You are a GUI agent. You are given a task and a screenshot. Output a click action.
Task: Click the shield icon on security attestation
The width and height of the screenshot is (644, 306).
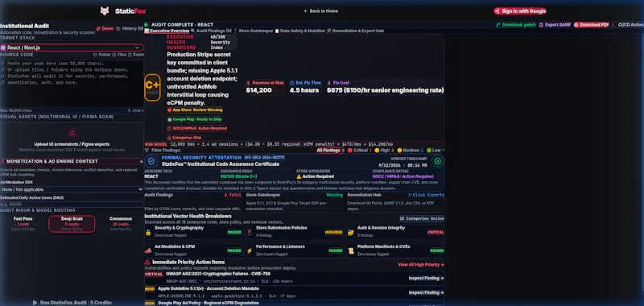pos(151,161)
